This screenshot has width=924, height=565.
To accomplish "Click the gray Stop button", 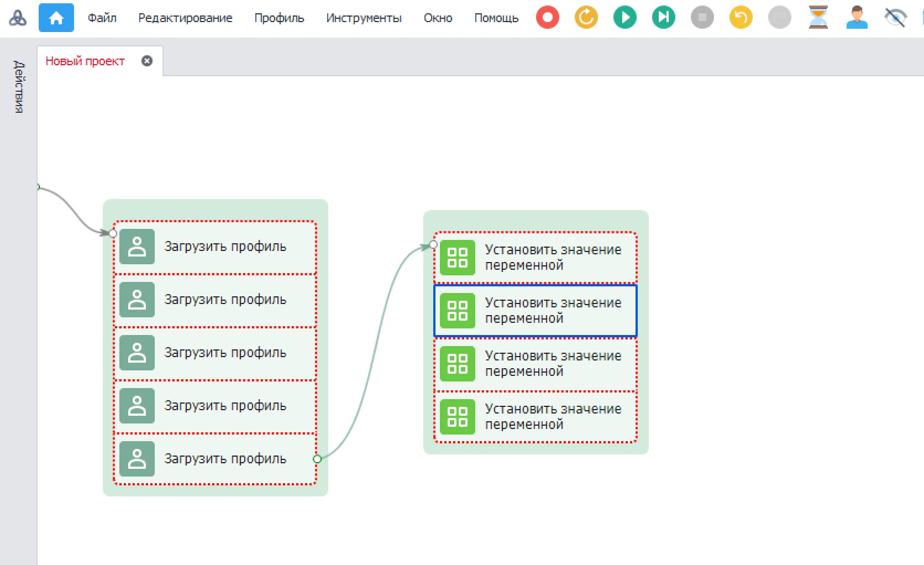I will pyautogui.click(x=702, y=18).
